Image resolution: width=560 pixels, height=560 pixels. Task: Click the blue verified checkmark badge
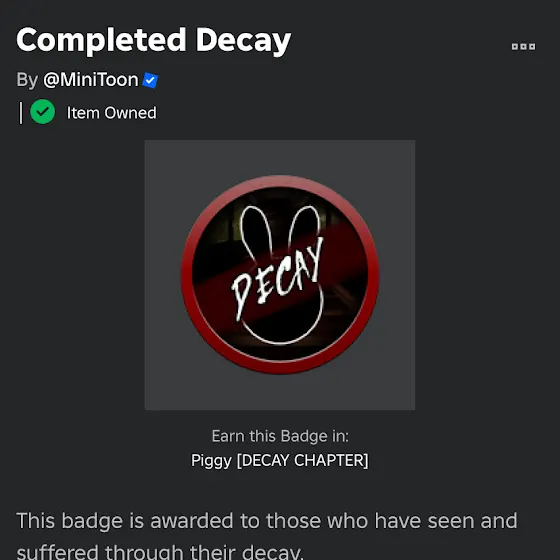click(x=150, y=80)
